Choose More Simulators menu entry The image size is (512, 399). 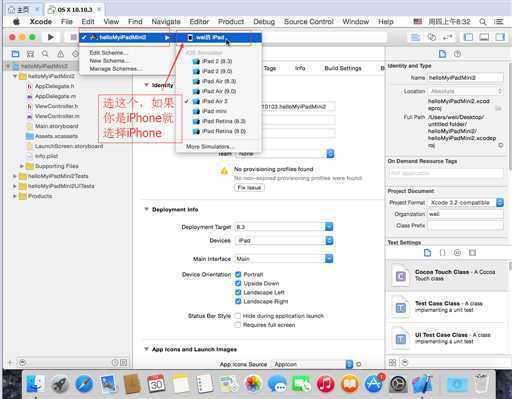[x=219, y=147]
